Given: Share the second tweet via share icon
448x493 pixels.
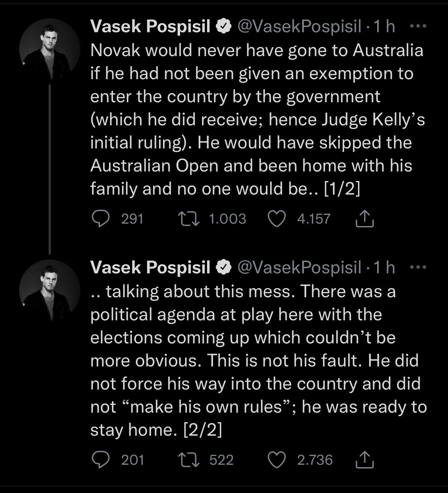Looking at the screenshot, I should tap(364, 460).
